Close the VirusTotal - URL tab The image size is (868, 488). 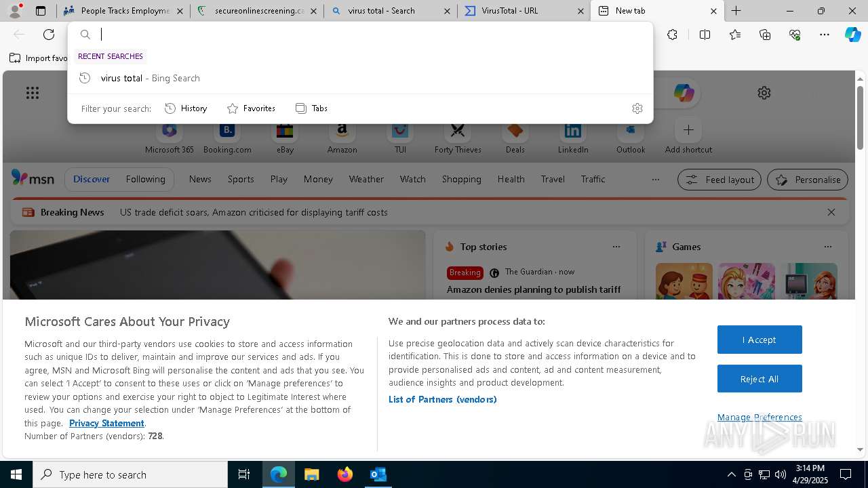click(580, 11)
